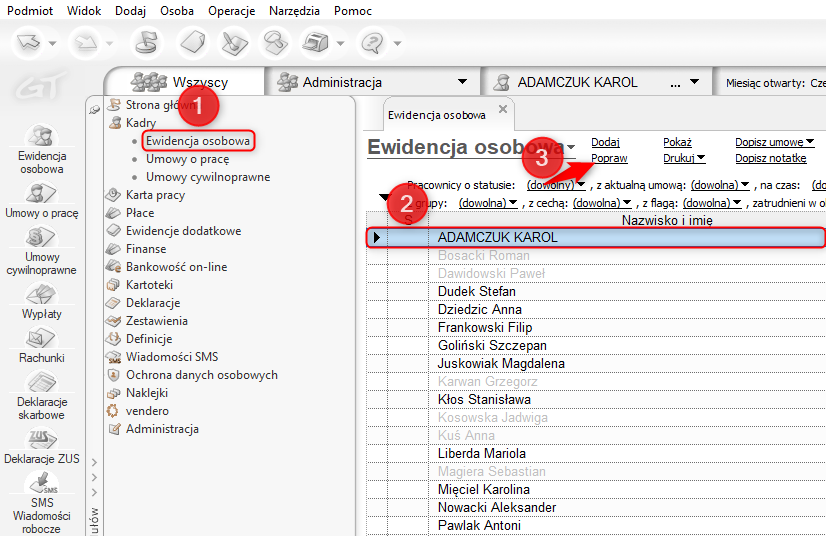Click the Pokaż link
The width and height of the screenshot is (826, 536).
[677, 142]
